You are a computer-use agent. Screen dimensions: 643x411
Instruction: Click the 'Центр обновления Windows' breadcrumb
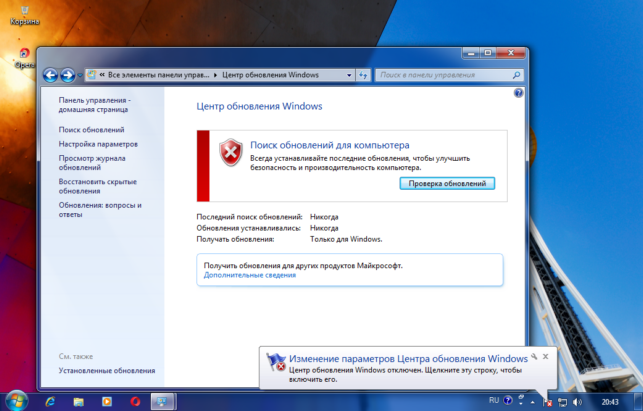[270, 75]
